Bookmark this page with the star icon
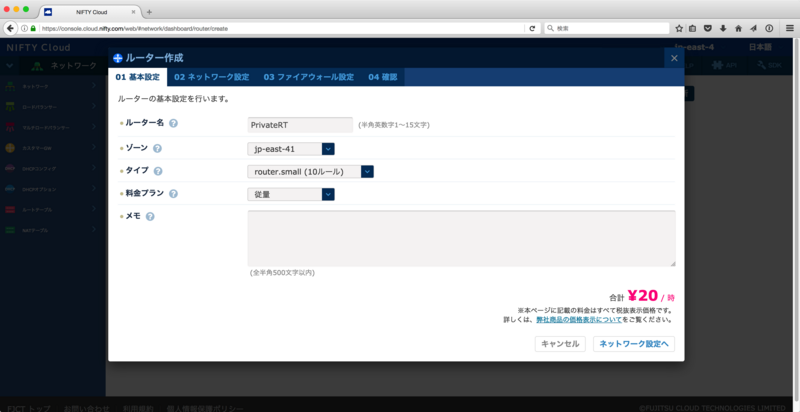This screenshot has height=412, width=800. 679,29
